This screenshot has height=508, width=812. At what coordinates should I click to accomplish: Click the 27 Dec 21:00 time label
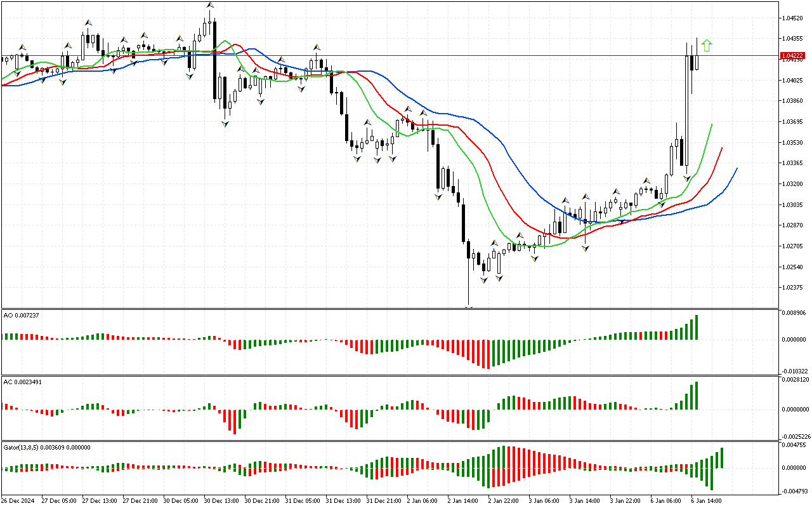click(140, 500)
